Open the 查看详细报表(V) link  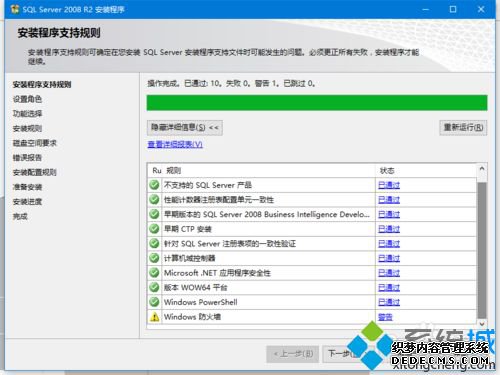pyautogui.click(x=175, y=144)
